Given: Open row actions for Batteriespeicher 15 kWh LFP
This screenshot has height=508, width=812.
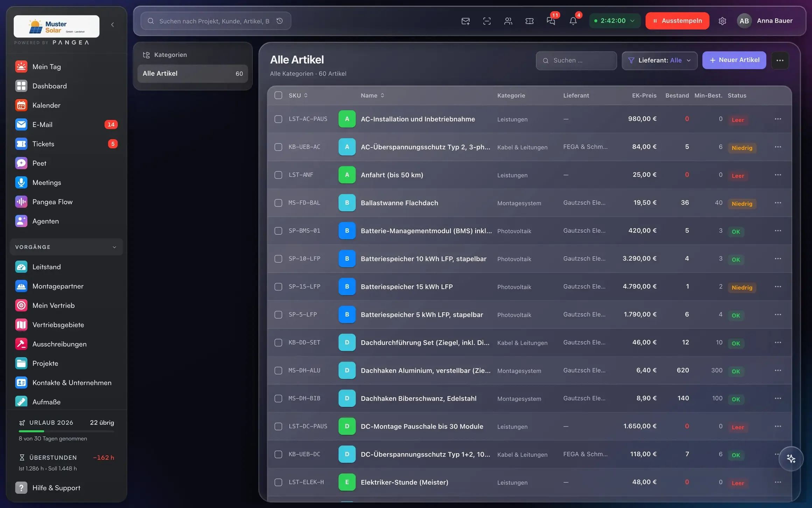Looking at the screenshot, I should tap(778, 287).
